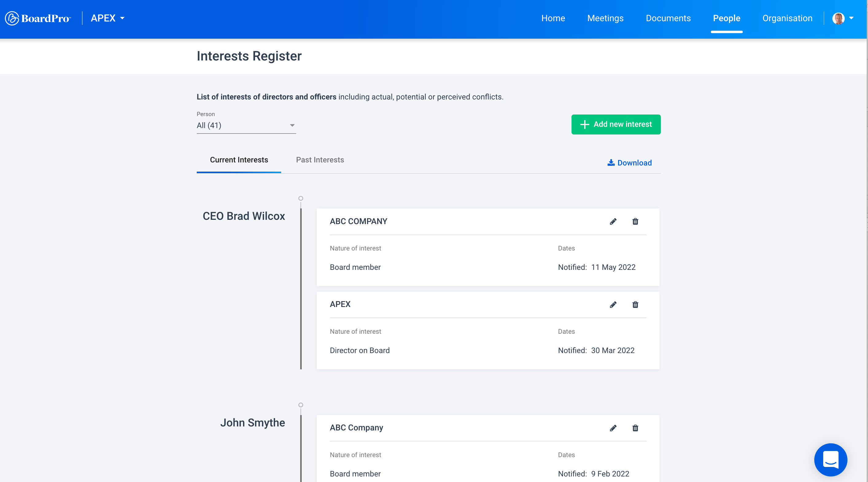The height and width of the screenshot is (482, 868).
Task: Click the timeline node circle for John Smythe
Action: 301,404
